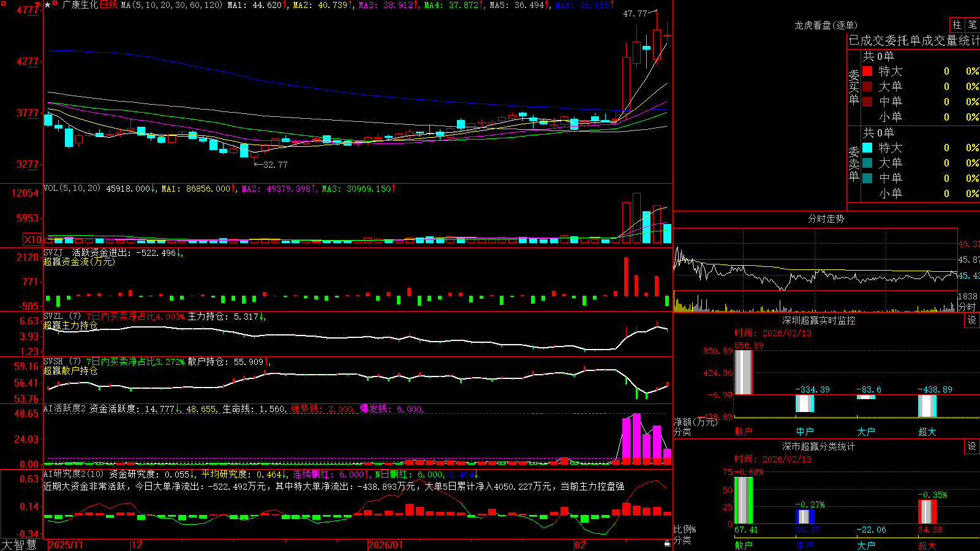980x551 pixels.
Task: Click the AI活跃度2 indicator name
Action: [64, 409]
